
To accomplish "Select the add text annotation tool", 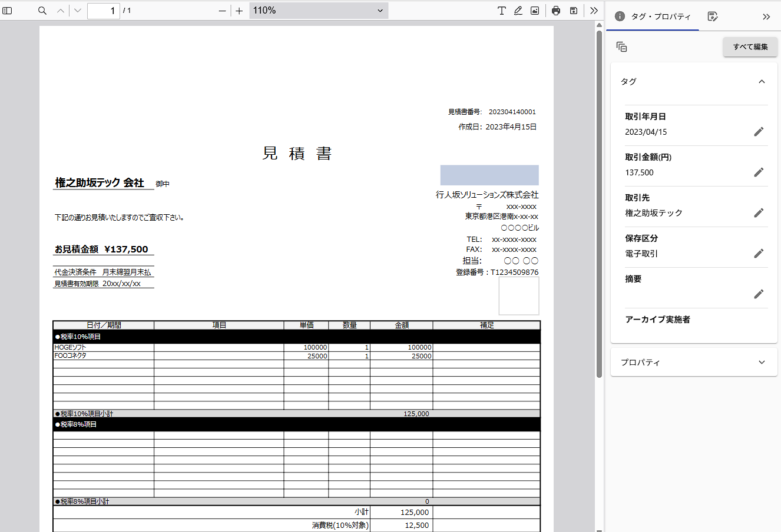I will click(x=501, y=11).
